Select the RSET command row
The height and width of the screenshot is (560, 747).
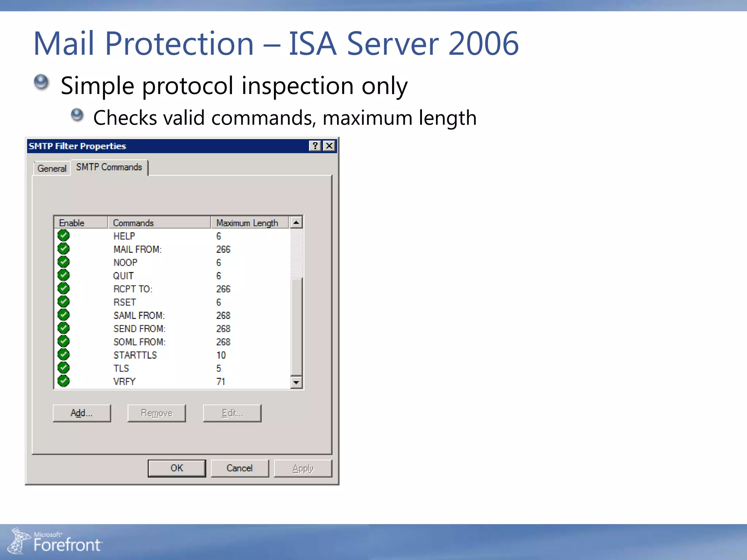click(172, 302)
